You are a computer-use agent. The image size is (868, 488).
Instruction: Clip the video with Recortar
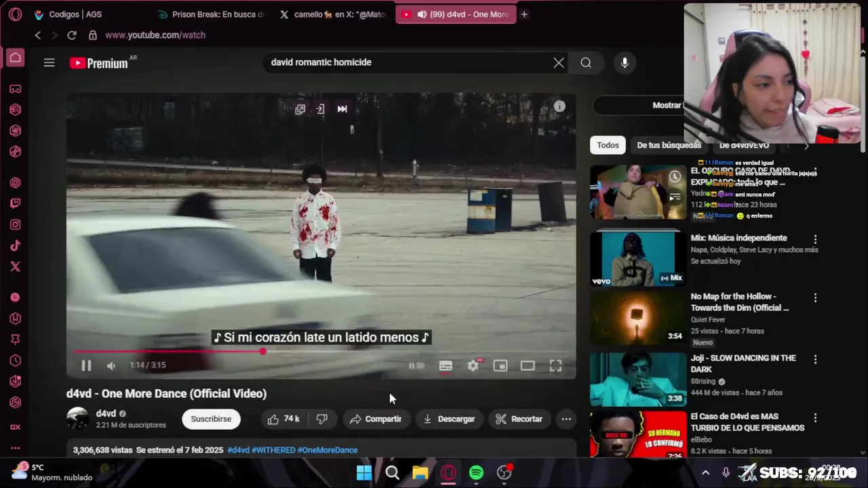(519, 419)
